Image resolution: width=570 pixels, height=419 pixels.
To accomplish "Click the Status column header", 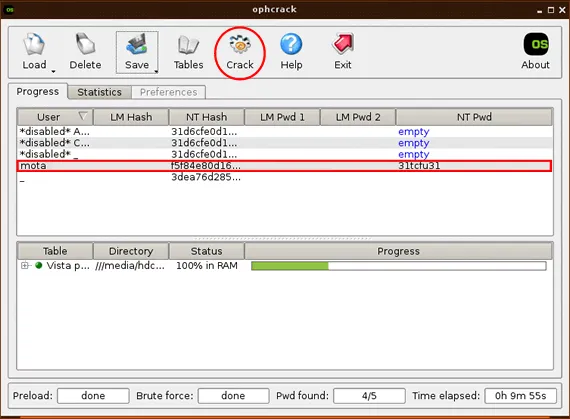I will pyautogui.click(x=206, y=251).
